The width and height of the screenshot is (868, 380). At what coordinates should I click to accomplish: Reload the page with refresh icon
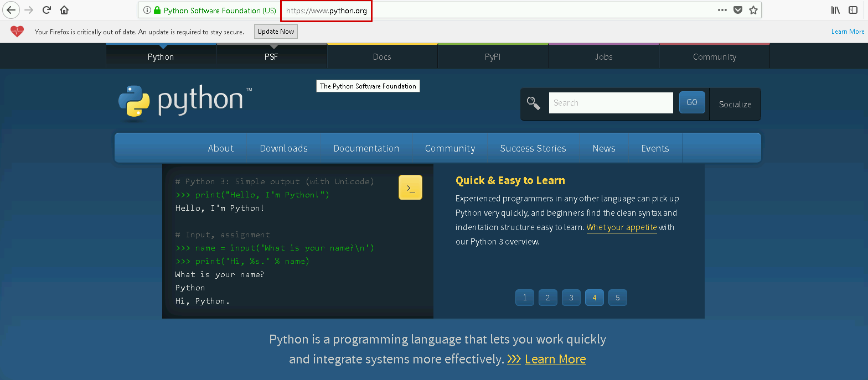47,10
